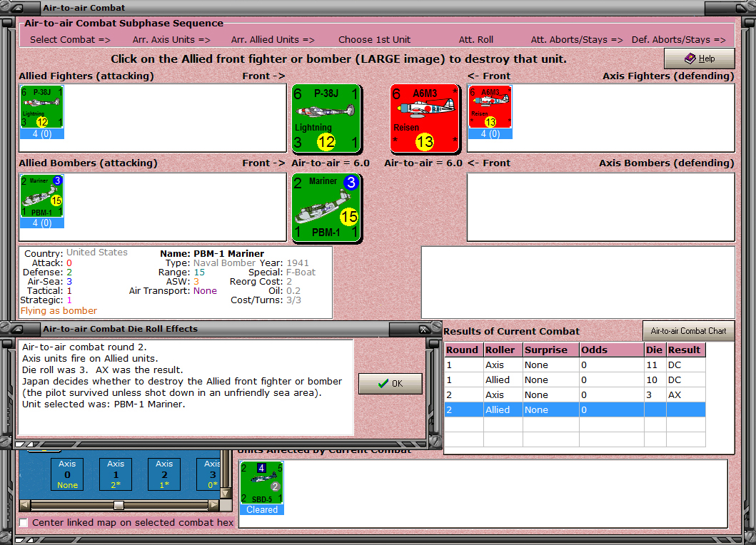Select the large P-38J Lightning front fighter
This screenshot has width=756, height=545.
(x=327, y=118)
